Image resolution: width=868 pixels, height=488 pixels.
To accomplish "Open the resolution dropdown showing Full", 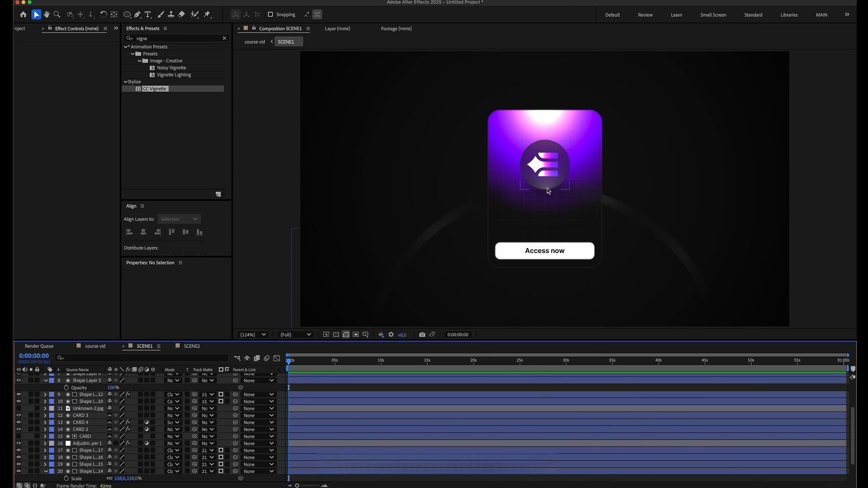I will [x=295, y=335].
